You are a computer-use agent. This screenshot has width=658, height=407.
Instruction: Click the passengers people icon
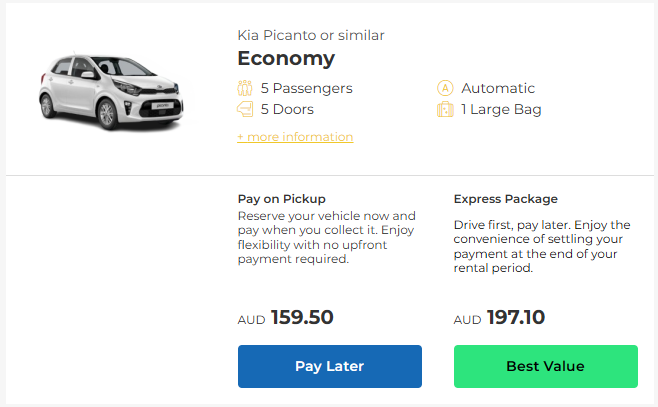pos(245,88)
